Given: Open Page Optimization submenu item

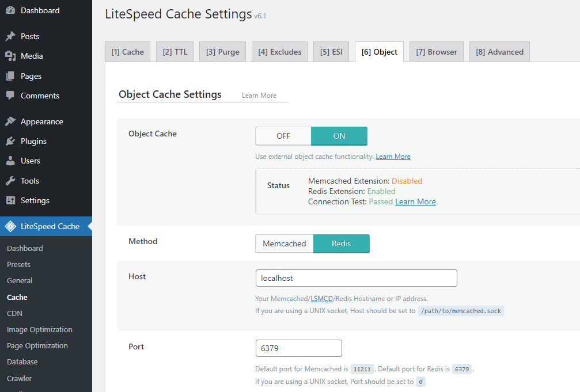Looking at the screenshot, I should pyautogui.click(x=37, y=346).
